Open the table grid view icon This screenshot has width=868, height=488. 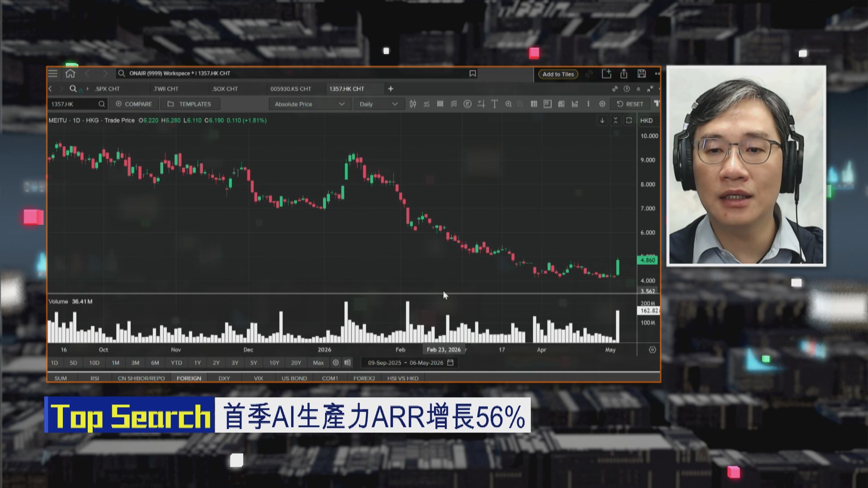(534, 104)
